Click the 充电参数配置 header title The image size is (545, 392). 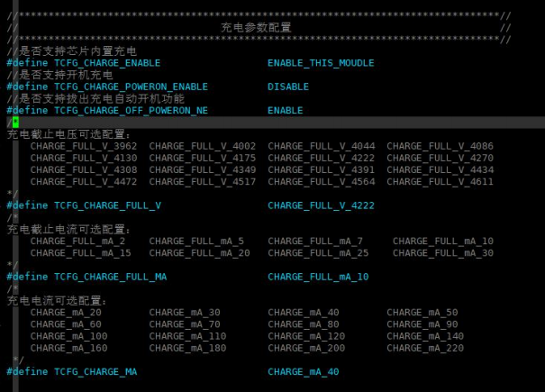(x=256, y=27)
